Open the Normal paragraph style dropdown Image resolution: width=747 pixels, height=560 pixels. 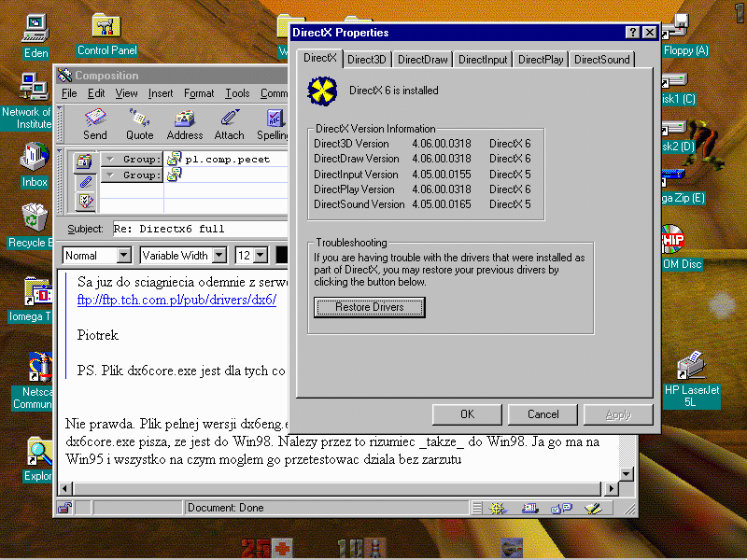(x=124, y=256)
